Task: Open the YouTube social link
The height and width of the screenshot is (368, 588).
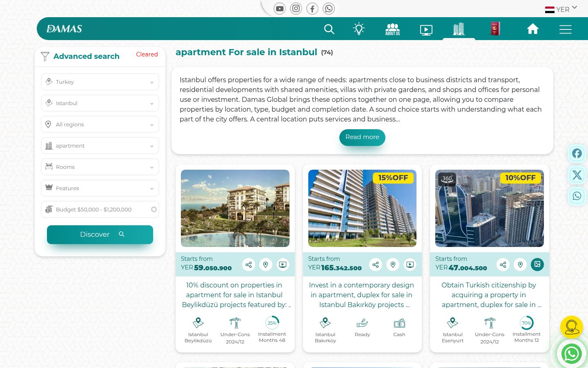Action: [280, 9]
